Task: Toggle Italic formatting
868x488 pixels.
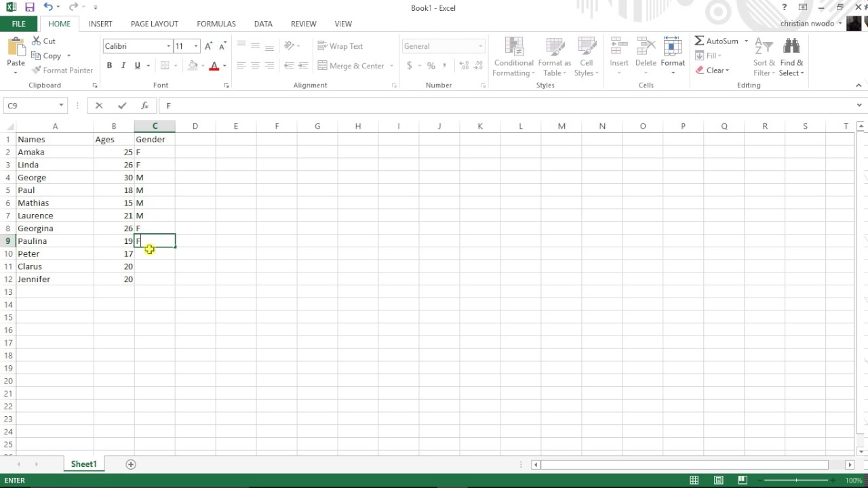Action: 123,66
